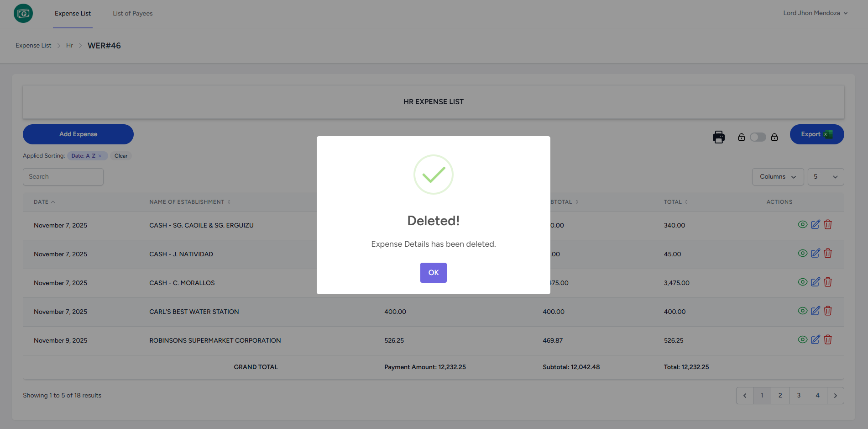This screenshot has height=429, width=868.
Task: Click Subtotal: 12,042.48 grand total
Action: pyautogui.click(x=571, y=367)
